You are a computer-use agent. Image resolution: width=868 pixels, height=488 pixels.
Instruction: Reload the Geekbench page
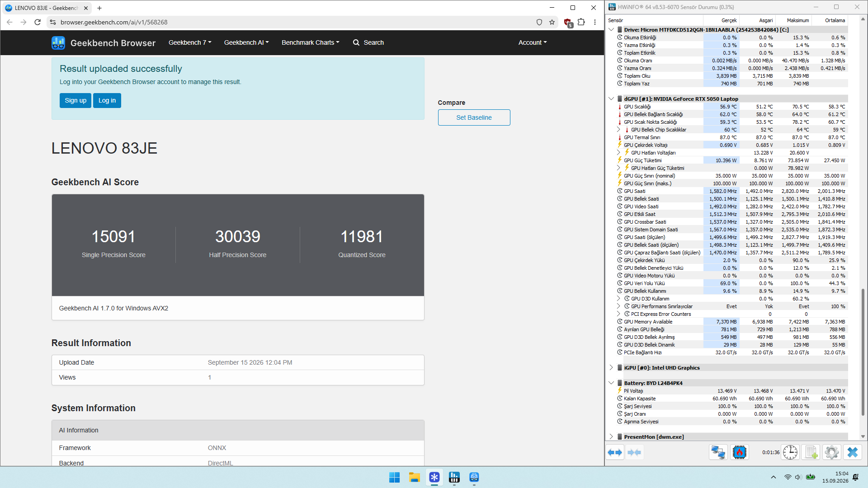tap(38, 22)
